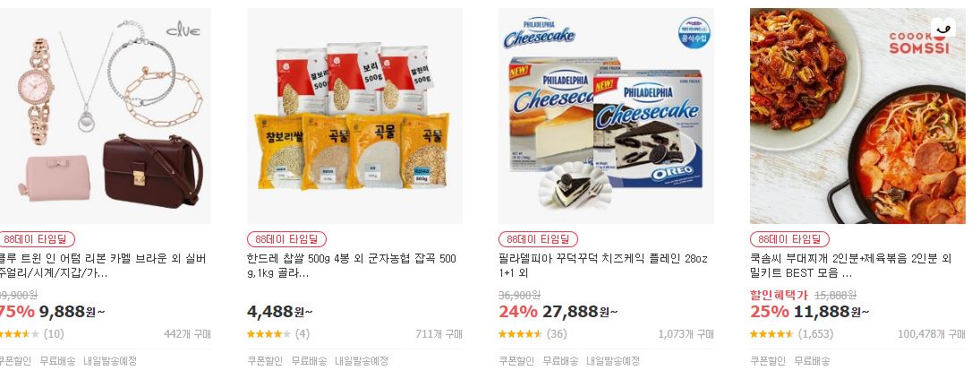Open the Cook Somssi meal kit thumbnail
This screenshot has height=379, width=980.
[857, 116]
